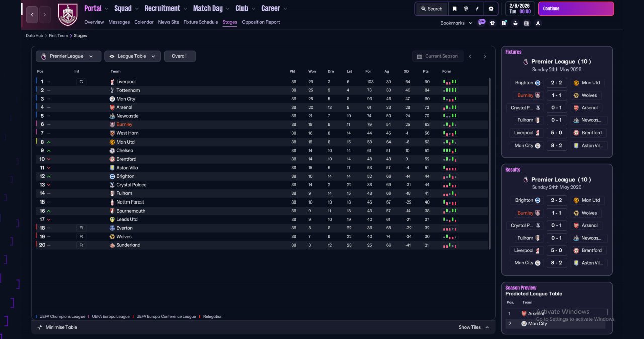
Task: Click the GD column header
Action: tap(407, 71)
